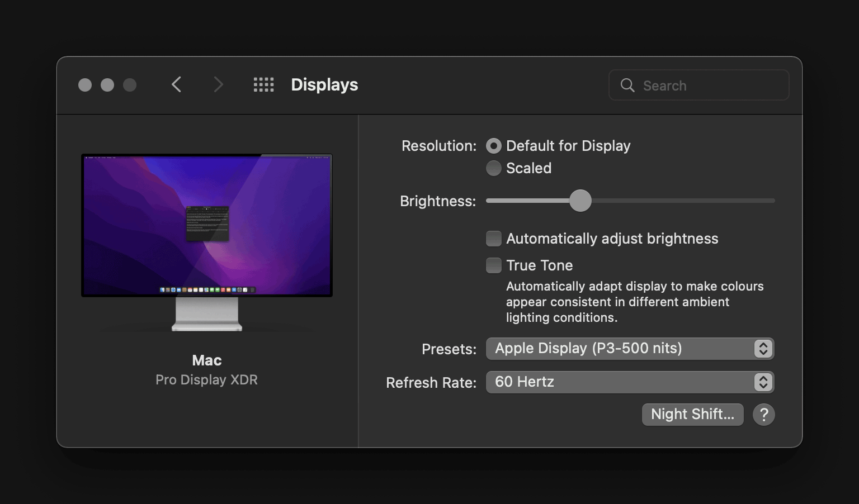The width and height of the screenshot is (859, 504).
Task: Open the Refresh Rate 60 Hertz dropdown
Action: click(630, 382)
